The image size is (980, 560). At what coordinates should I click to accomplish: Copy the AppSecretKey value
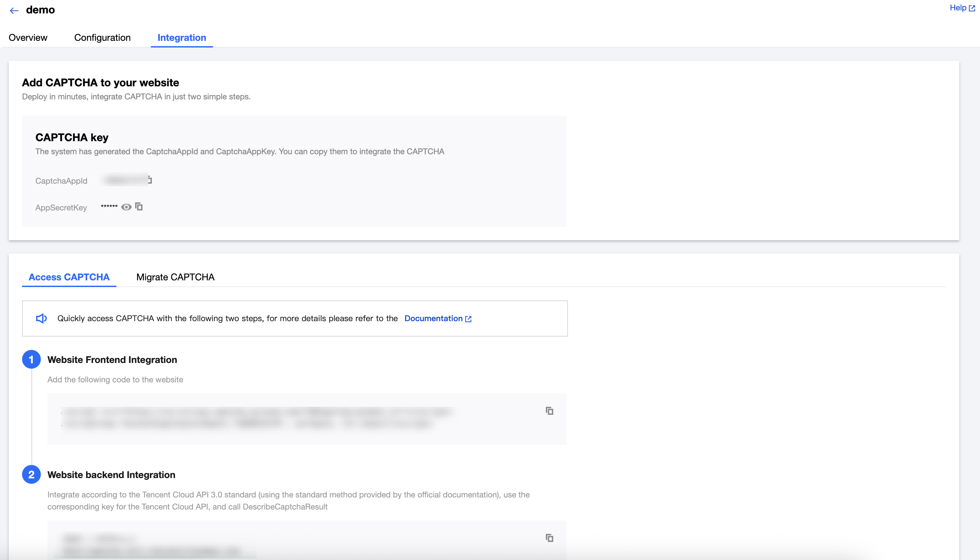(x=139, y=207)
